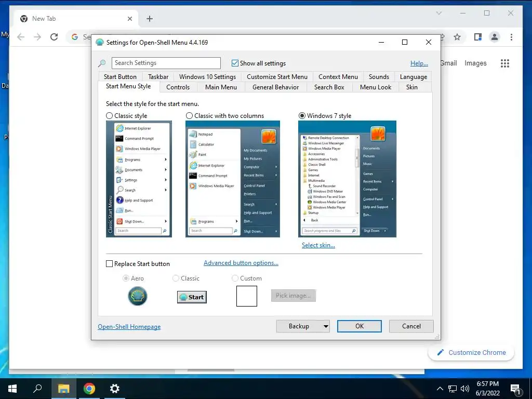Click the volume speaker tray icon
The image size is (532, 399).
465,389
